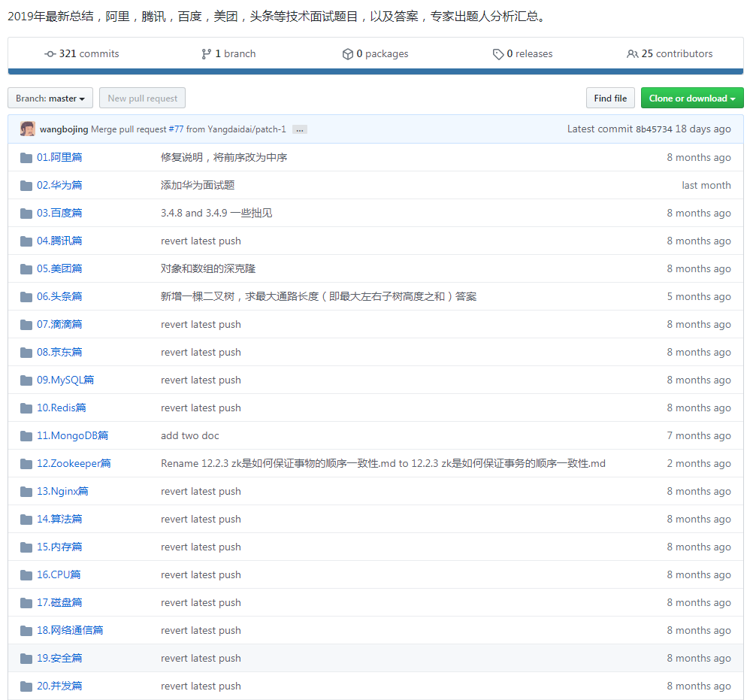Click the folder icon beside 07.滴滴篇
This screenshot has height=700, width=753.
[x=26, y=325]
